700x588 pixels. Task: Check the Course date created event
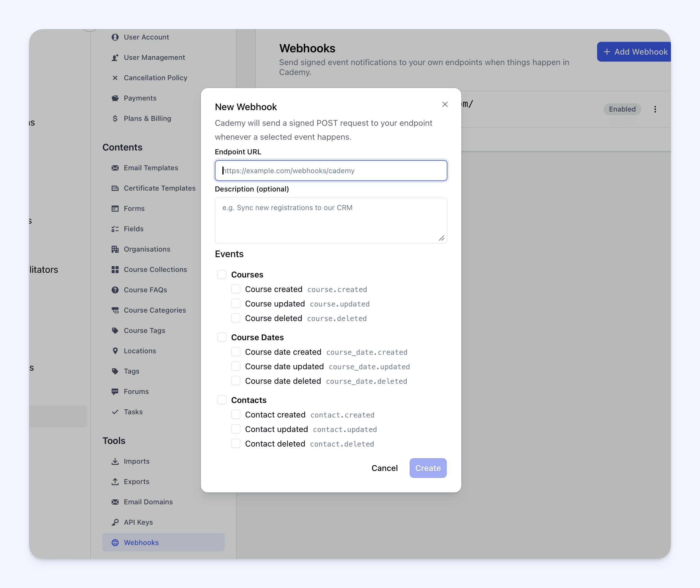tap(236, 352)
